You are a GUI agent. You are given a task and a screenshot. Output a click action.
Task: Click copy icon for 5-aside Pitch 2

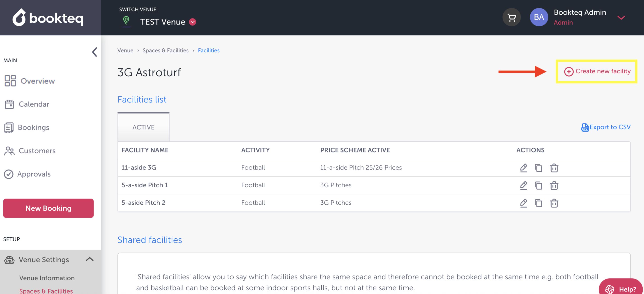click(538, 203)
